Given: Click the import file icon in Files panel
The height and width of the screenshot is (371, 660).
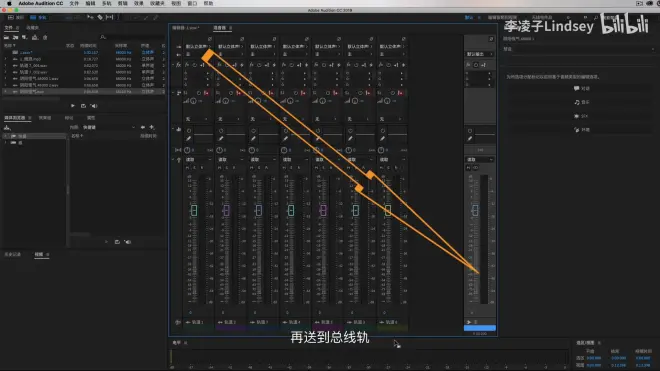Looking at the screenshot, I should coord(16,37).
